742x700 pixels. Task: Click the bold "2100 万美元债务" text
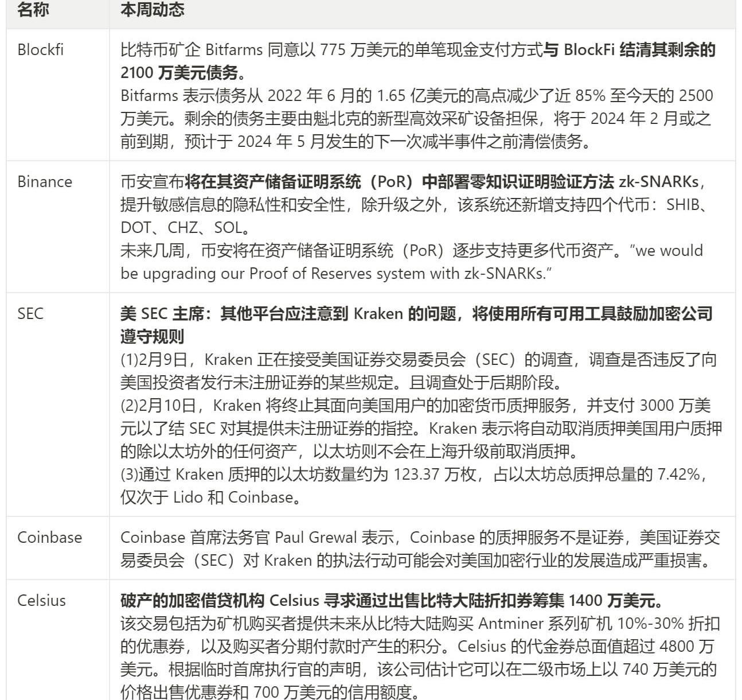point(179,73)
